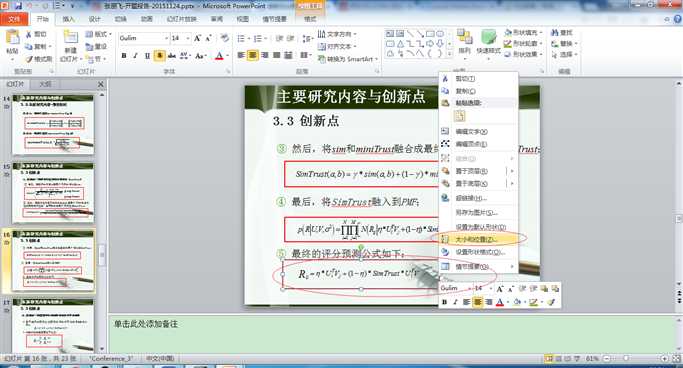683x368 pixels.
Task: Expand the shapes gallery more arrow
Action: [x=450, y=54]
